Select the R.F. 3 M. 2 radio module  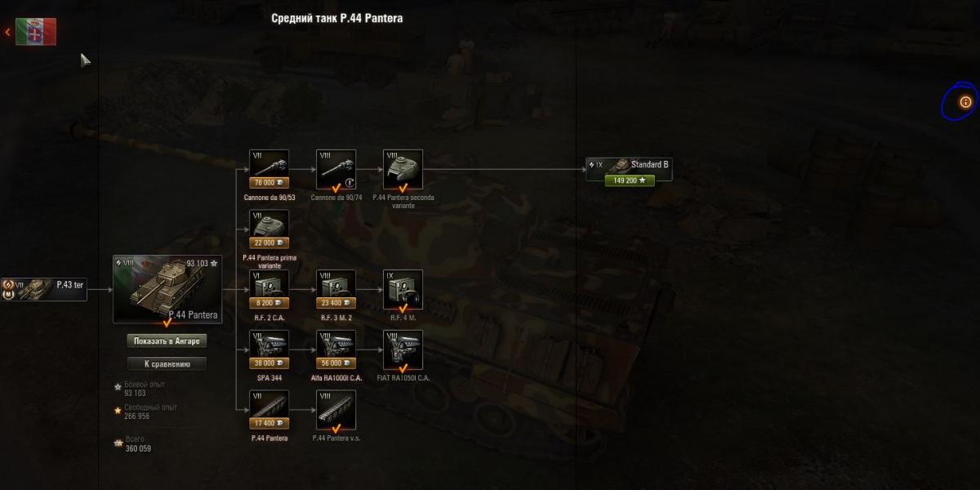(x=336, y=290)
